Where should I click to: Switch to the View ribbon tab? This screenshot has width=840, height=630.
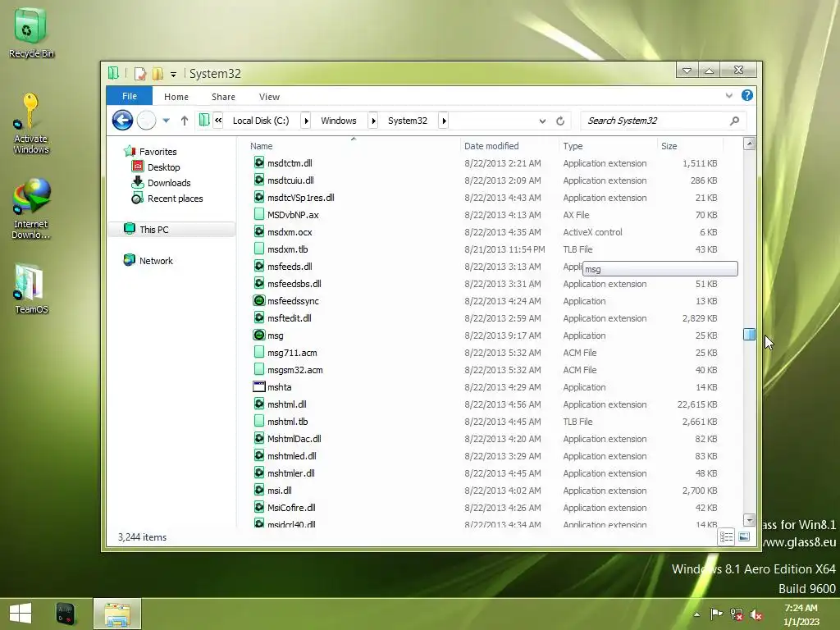[269, 97]
